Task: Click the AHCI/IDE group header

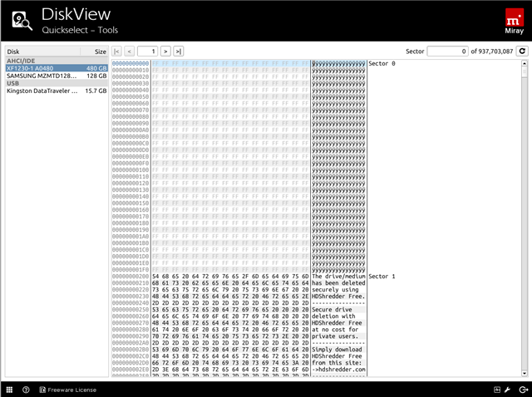Action: pyautogui.click(x=57, y=61)
